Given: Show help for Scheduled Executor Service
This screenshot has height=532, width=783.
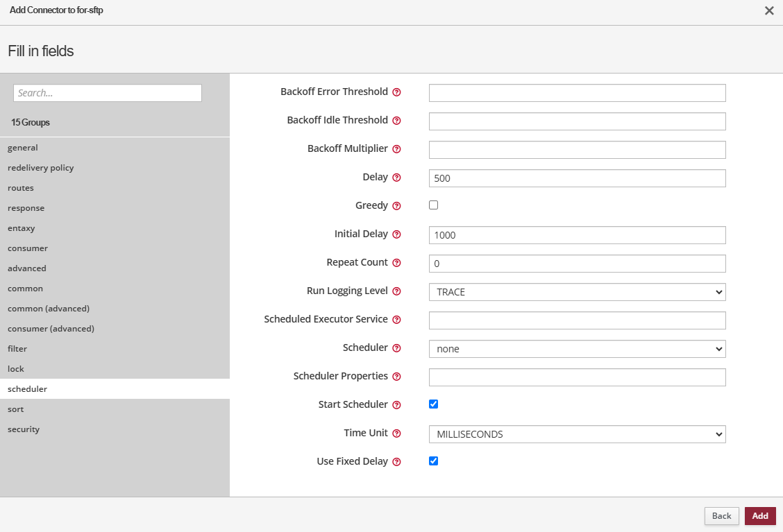Looking at the screenshot, I should click(x=397, y=320).
